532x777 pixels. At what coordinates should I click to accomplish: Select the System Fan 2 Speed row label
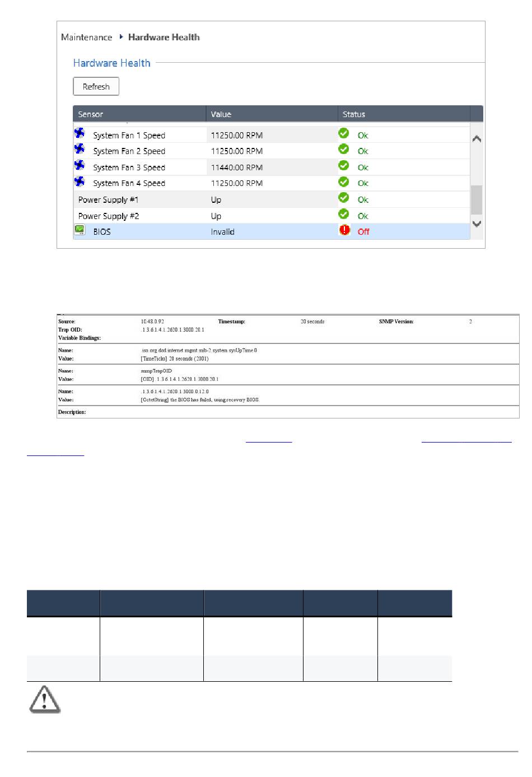[129, 151]
